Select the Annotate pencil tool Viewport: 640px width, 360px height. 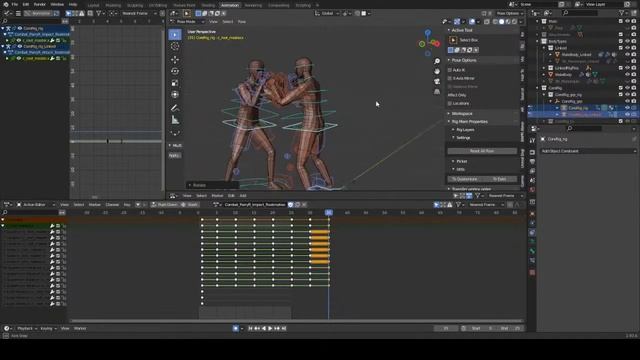pos(175,108)
